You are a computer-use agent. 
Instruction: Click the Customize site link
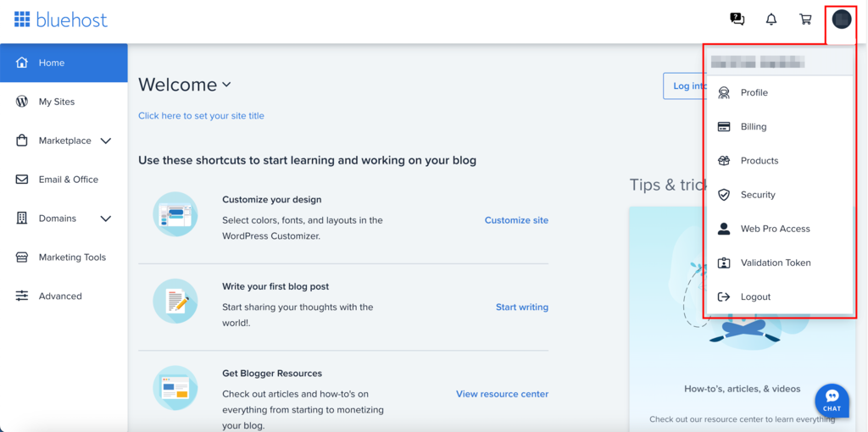click(516, 220)
